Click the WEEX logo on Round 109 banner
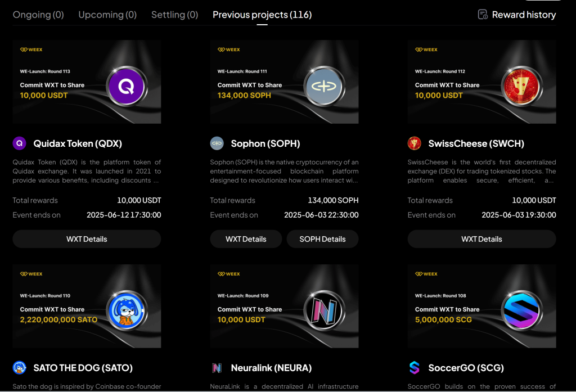 pyautogui.click(x=228, y=274)
